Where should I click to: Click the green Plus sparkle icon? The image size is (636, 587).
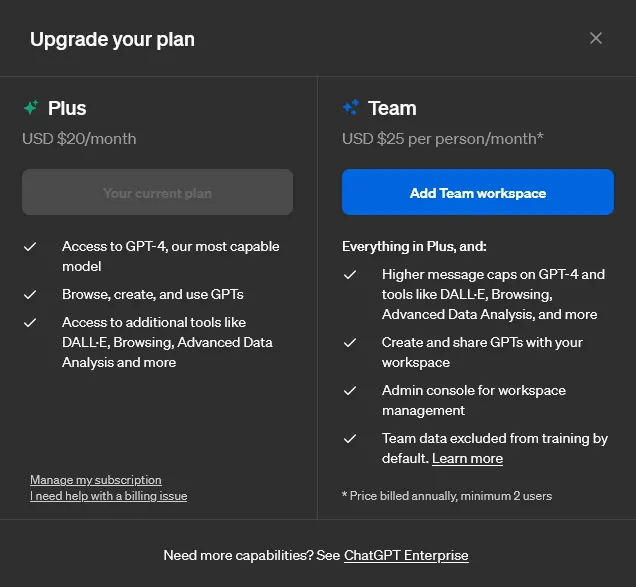31,108
